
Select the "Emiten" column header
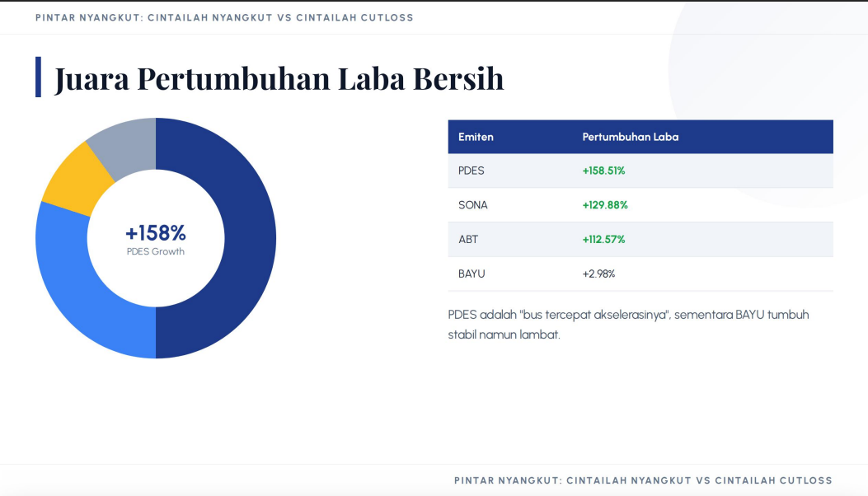[476, 137]
